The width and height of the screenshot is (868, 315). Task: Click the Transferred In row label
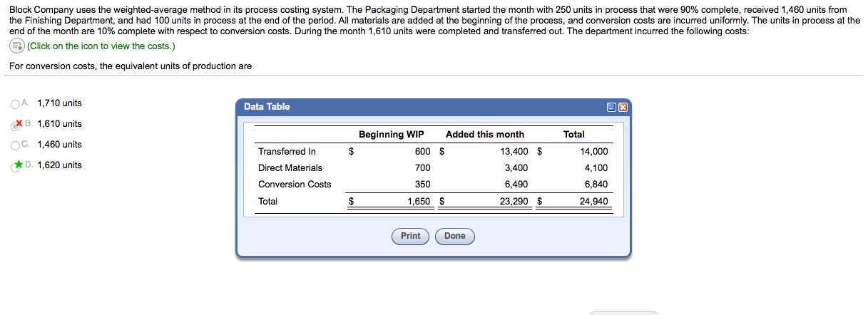click(287, 152)
